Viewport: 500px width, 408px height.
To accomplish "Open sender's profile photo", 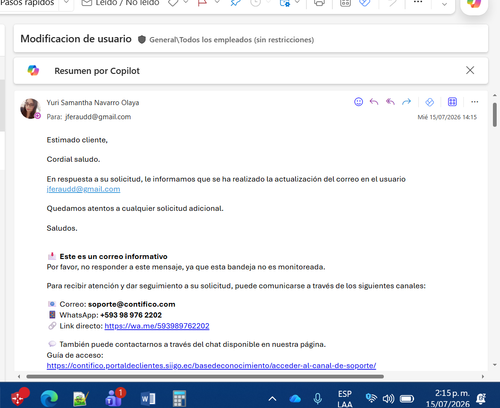I will click(x=30, y=108).
